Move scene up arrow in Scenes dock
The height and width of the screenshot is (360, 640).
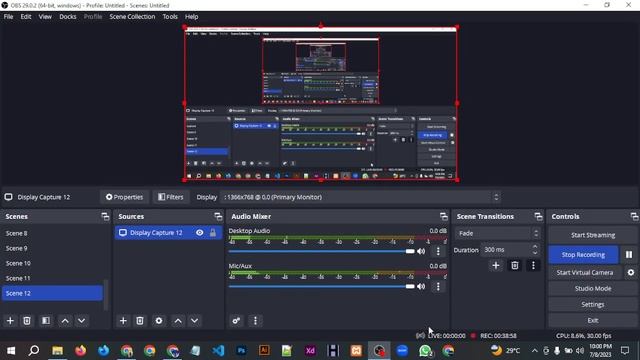pyautogui.click(x=65, y=321)
